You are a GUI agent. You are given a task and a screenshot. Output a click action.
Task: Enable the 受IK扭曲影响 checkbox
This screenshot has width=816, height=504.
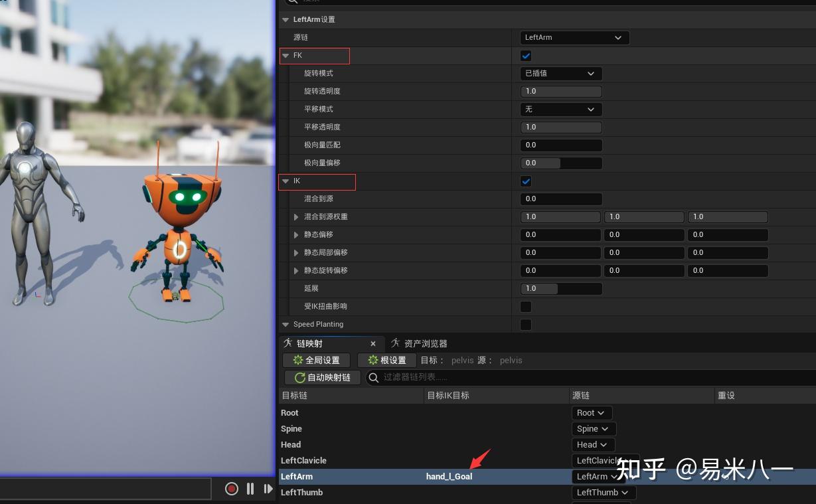point(526,306)
